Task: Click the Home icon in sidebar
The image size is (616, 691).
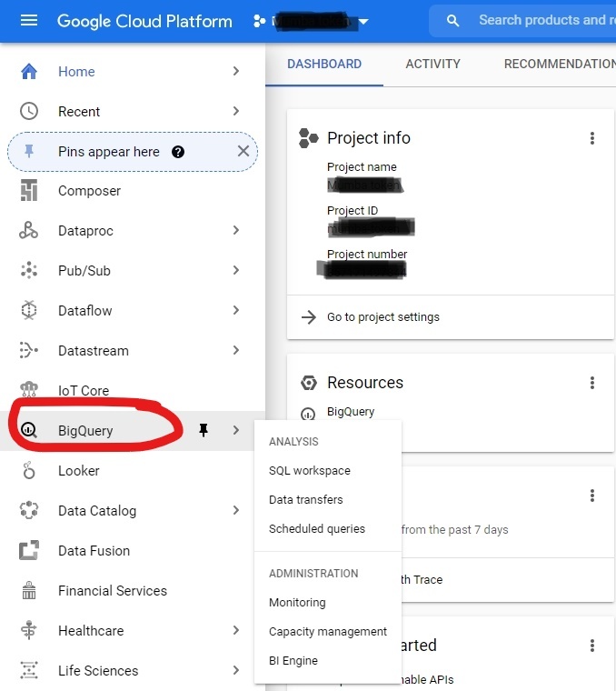Action: 29,72
